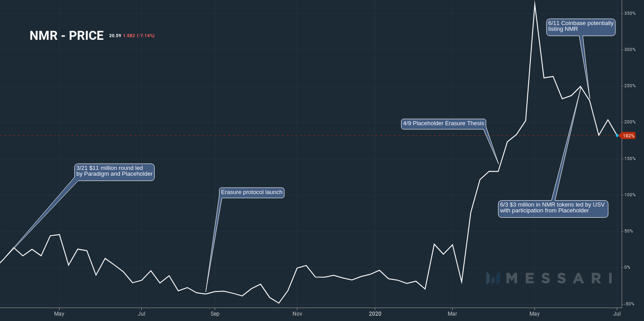
Task: Open the 6/11 Coinbase potentially listing NMR callout
Action: point(581,27)
